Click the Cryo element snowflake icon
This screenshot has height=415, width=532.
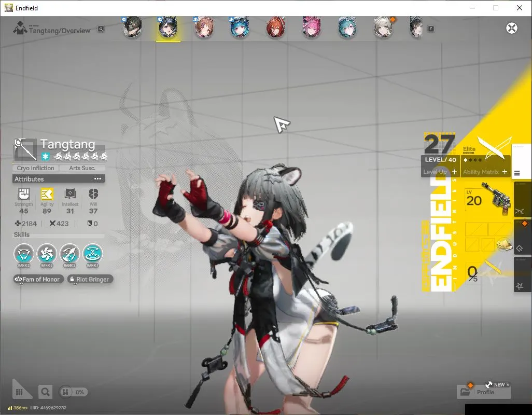(x=46, y=157)
